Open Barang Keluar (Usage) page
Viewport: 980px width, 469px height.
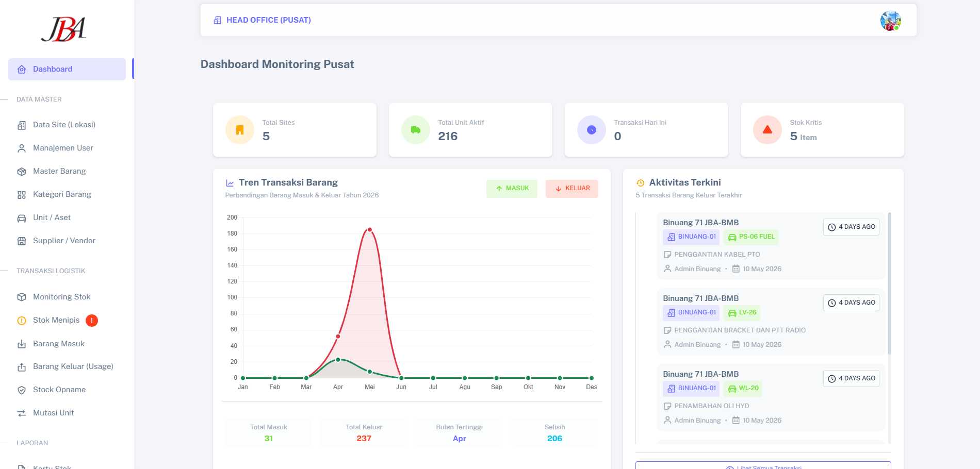click(x=73, y=366)
